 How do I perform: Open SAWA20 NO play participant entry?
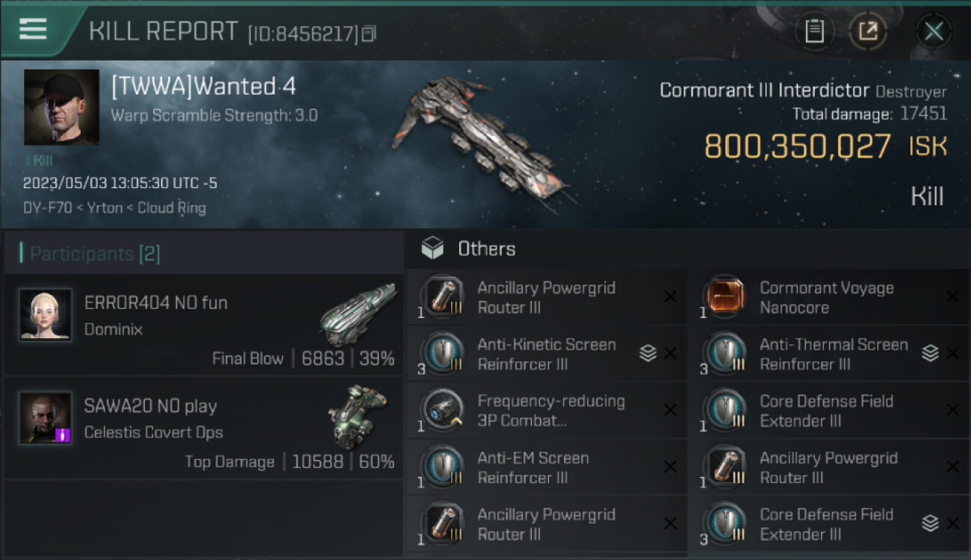point(203,428)
